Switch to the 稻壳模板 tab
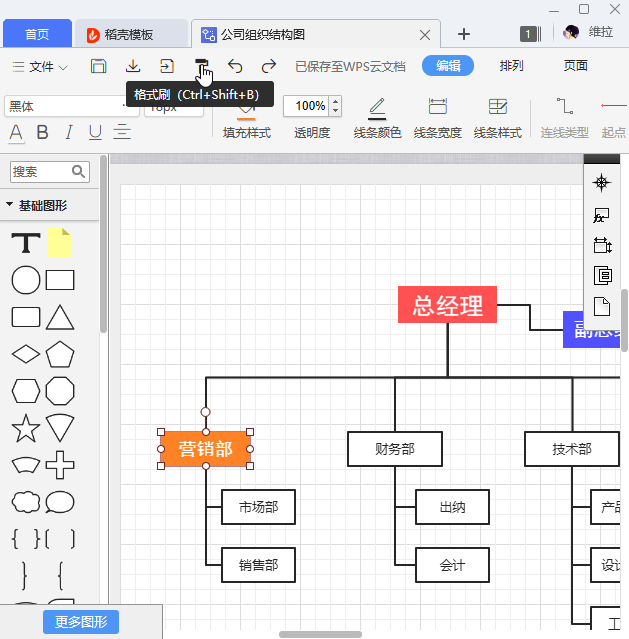 tap(129, 34)
